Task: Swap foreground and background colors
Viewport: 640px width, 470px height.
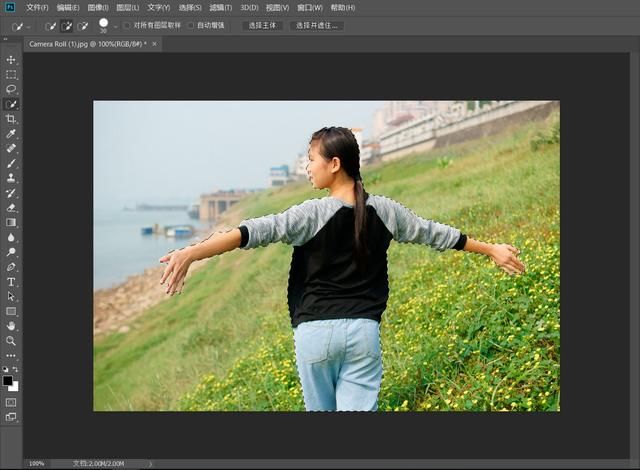Action: tap(16, 369)
